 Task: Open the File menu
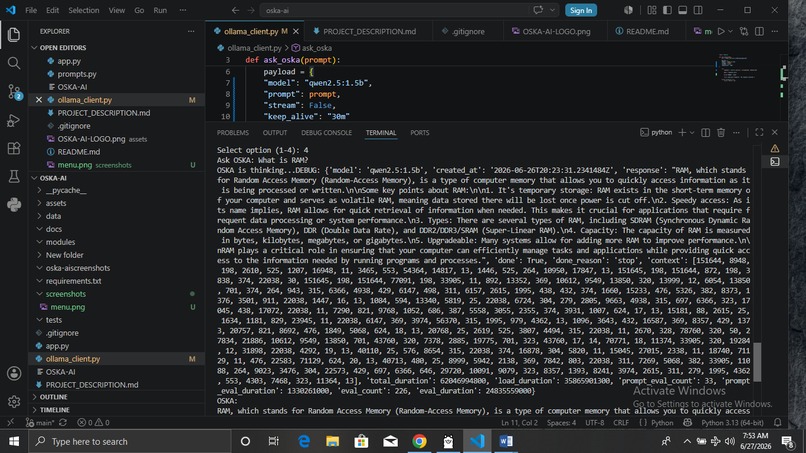pos(31,10)
